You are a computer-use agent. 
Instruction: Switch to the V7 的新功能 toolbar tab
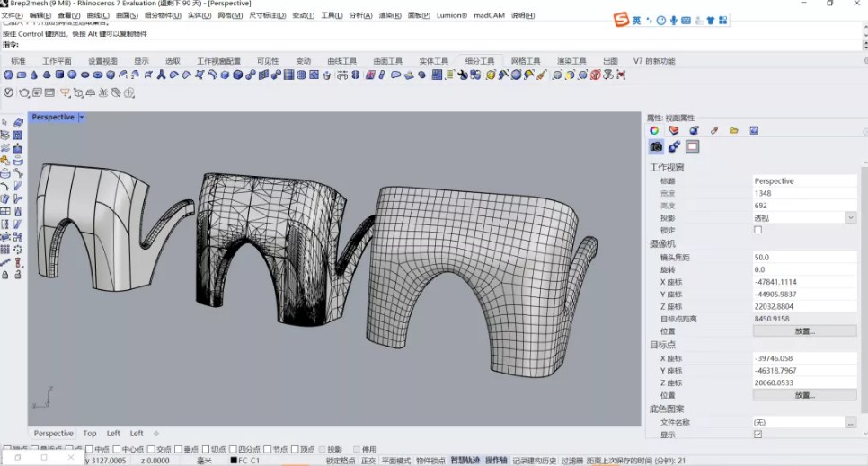click(x=654, y=61)
